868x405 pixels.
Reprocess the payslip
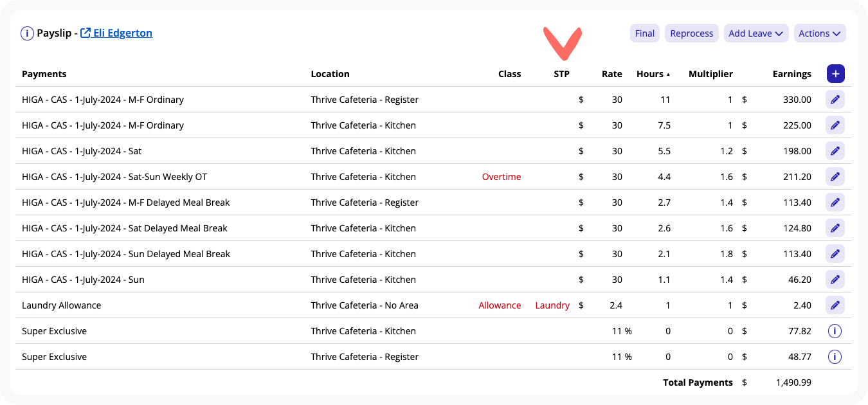(x=692, y=33)
